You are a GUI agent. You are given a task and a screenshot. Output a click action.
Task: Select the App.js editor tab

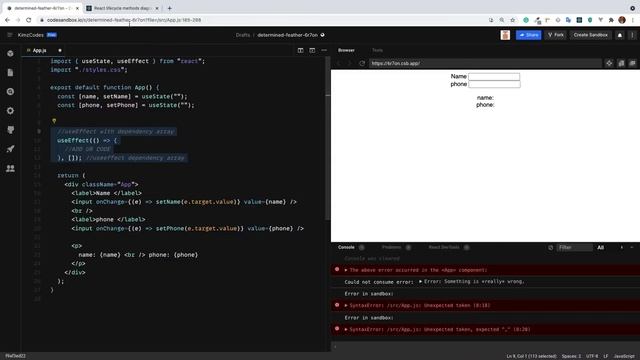point(40,51)
